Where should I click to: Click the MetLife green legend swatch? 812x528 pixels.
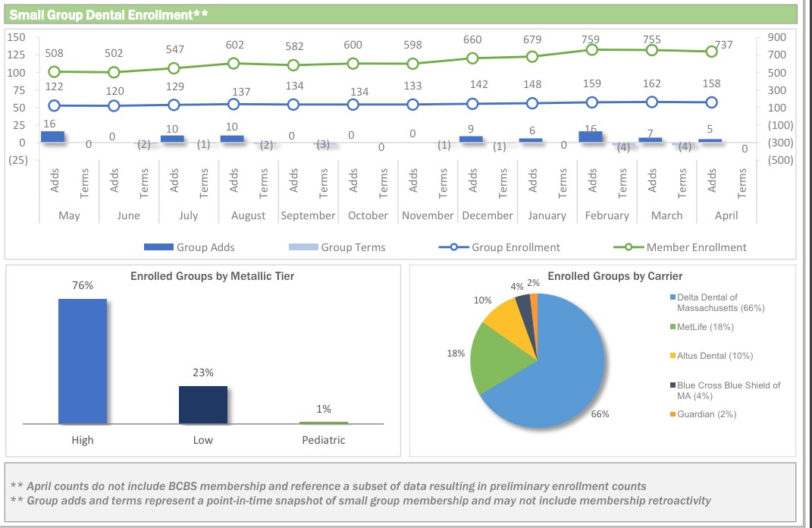pyautogui.click(x=672, y=327)
